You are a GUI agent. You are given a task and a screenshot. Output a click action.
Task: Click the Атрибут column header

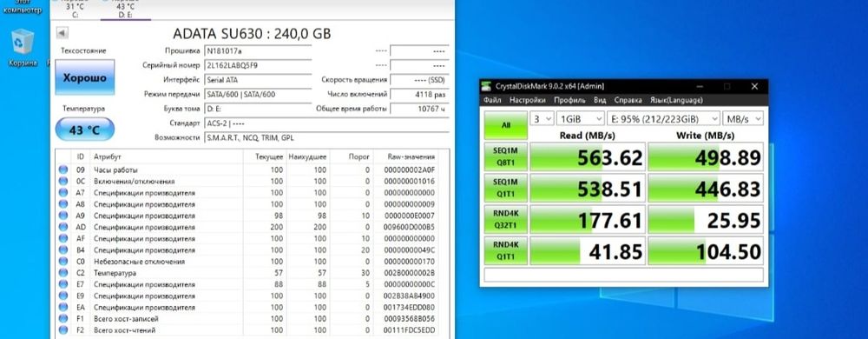167,157
